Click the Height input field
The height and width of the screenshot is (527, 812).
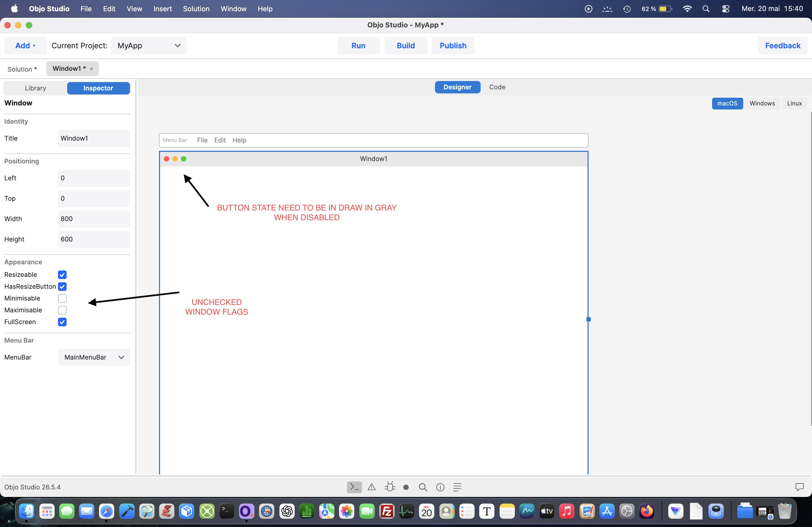point(94,239)
